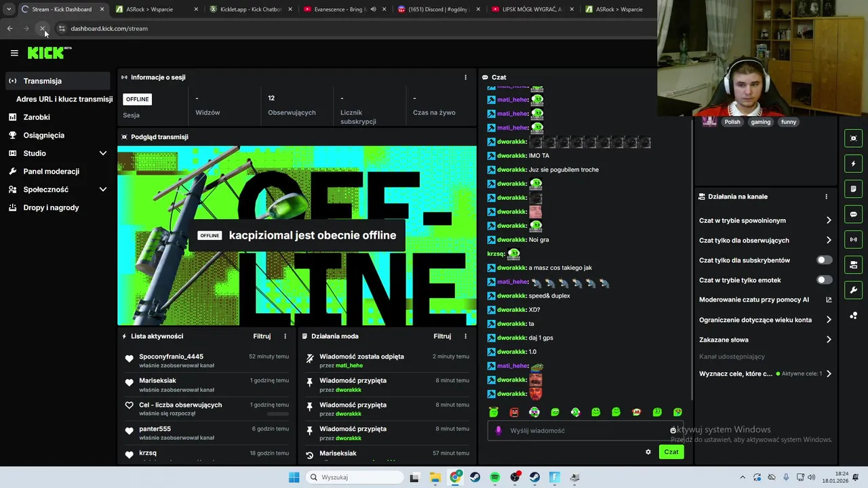Open the Transmisja sidebar section
868x488 pixels.
click(x=57, y=81)
